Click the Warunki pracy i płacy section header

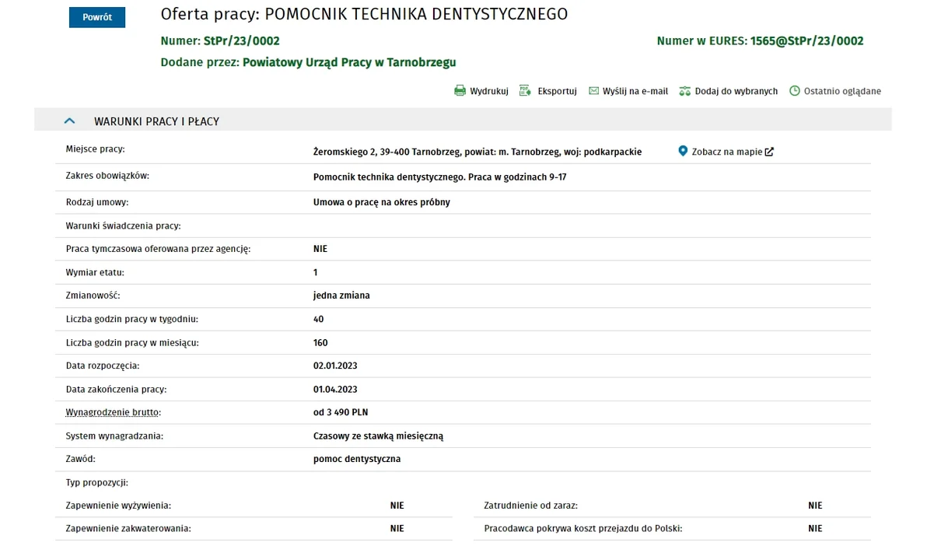tap(463, 121)
